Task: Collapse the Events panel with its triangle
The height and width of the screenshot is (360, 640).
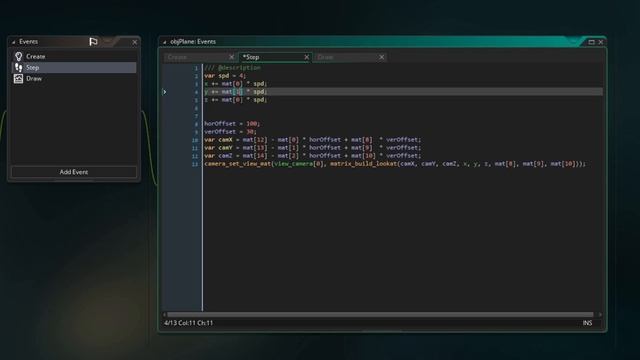Action: 13,42
